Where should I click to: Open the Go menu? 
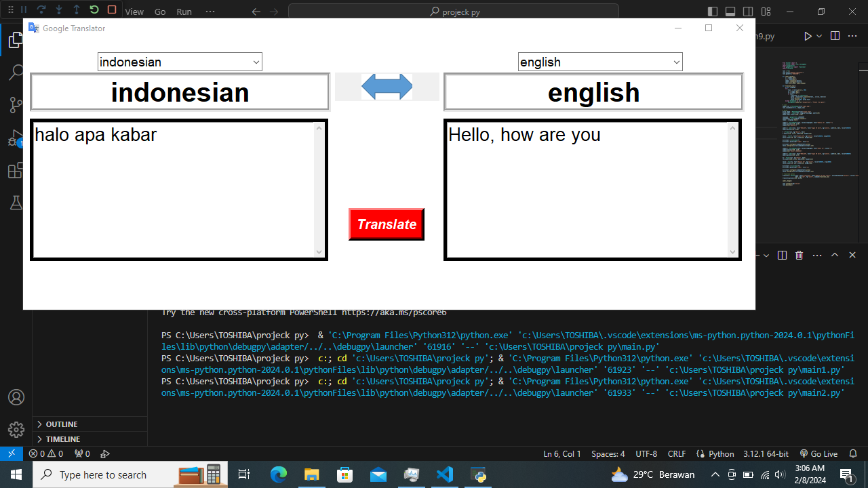(x=160, y=12)
